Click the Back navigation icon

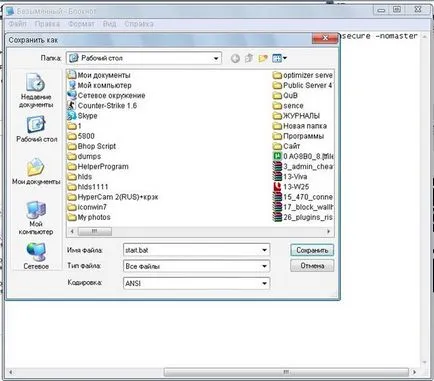pyautogui.click(x=235, y=58)
